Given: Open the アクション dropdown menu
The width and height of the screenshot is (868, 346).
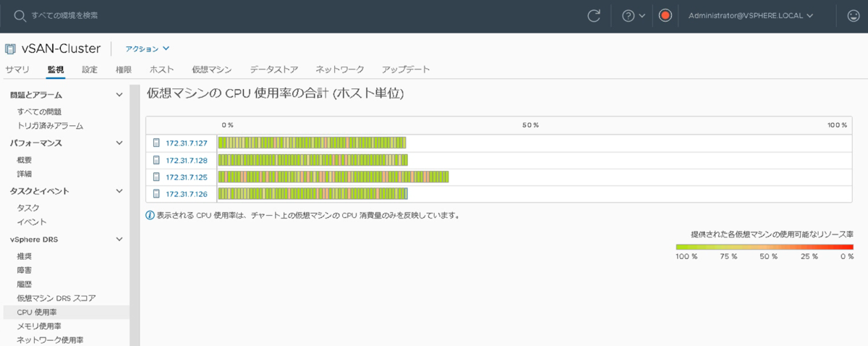Looking at the screenshot, I should click(147, 49).
